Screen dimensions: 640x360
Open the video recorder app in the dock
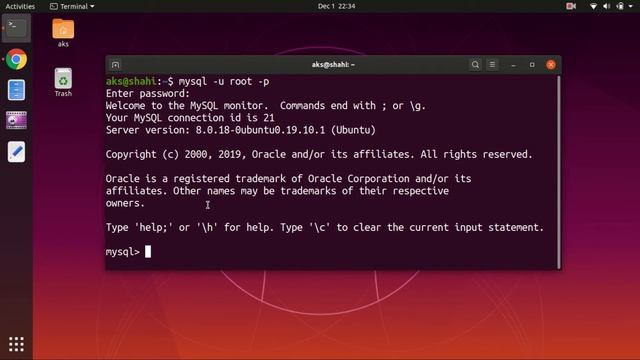click(16, 120)
